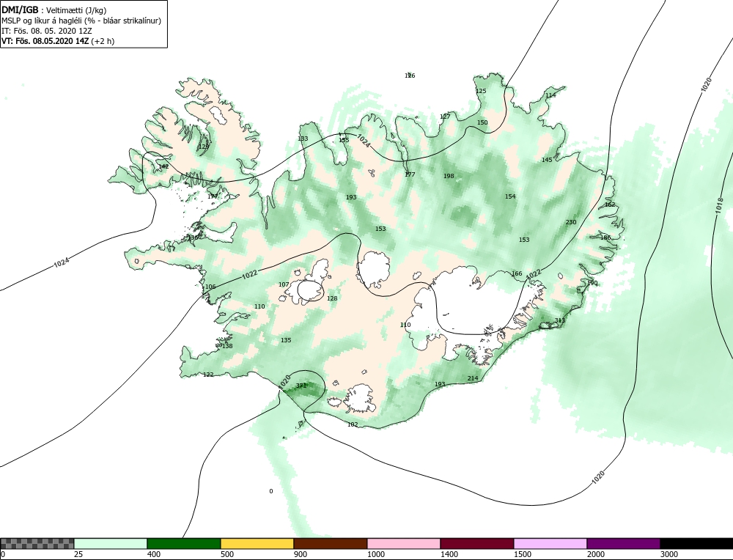The height and width of the screenshot is (560, 733).
Task: Click the map value 135 in the southwest
Action: tap(286, 340)
